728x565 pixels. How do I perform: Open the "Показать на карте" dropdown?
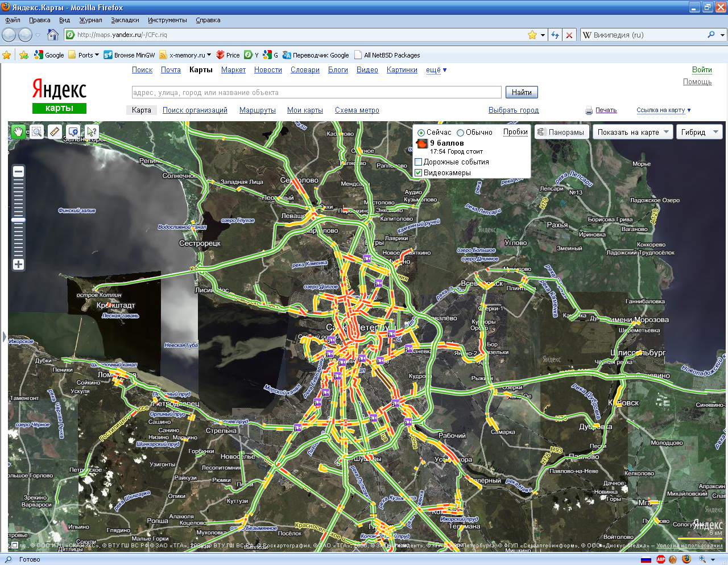tap(632, 132)
